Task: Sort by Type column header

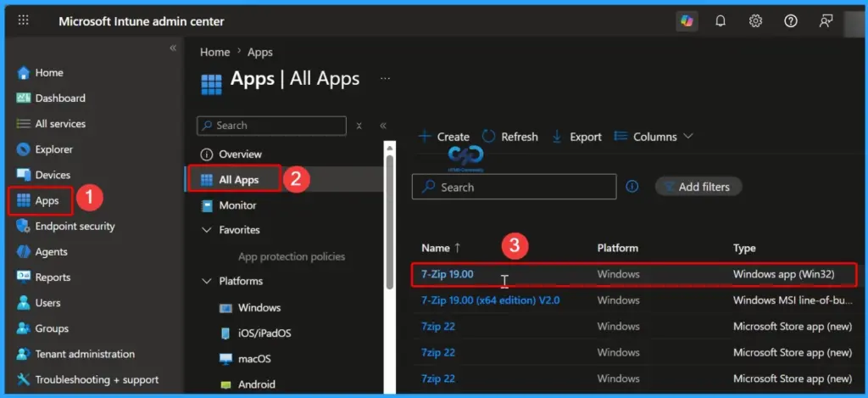Action: (744, 249)
